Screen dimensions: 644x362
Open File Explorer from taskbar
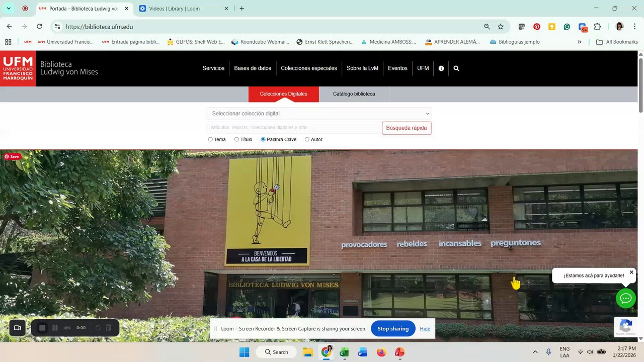[x=307, y=352]
